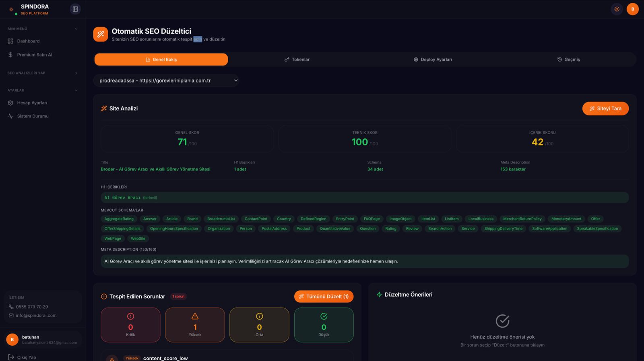The image size is (644, 361).
Task: Switch to the Tokenlar tab
Action: (297, 59)
